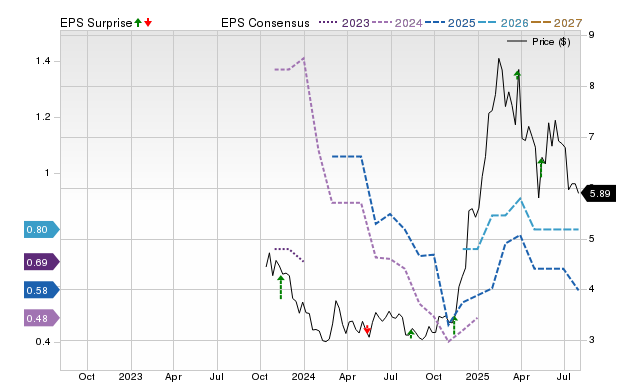This screenshot has height=382, width=640.
Task: Click the EPS Consensus legend title
Action: click(265, 23)
